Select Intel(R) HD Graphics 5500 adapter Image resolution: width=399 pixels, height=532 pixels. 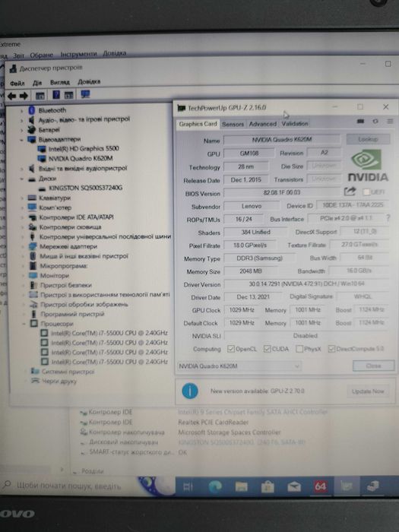tap(84, 149)
